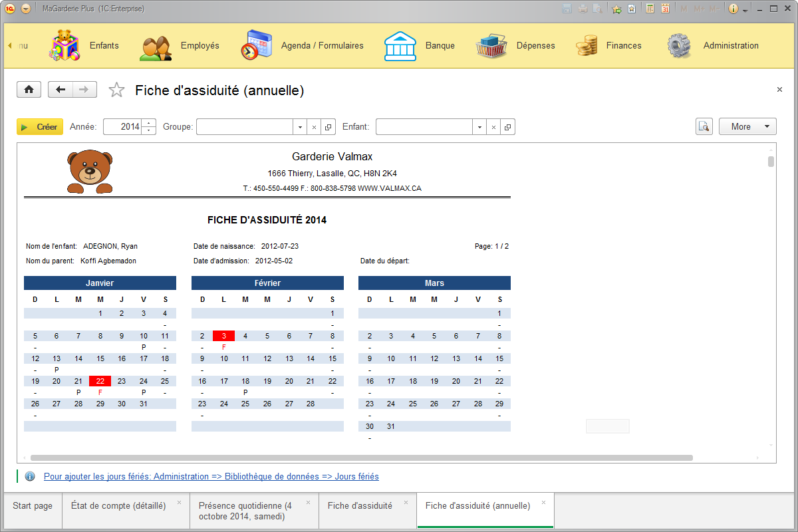The image size is (798, 532).
Task: Open the calendar from the title bar
Action: click(x=666, y=9)
